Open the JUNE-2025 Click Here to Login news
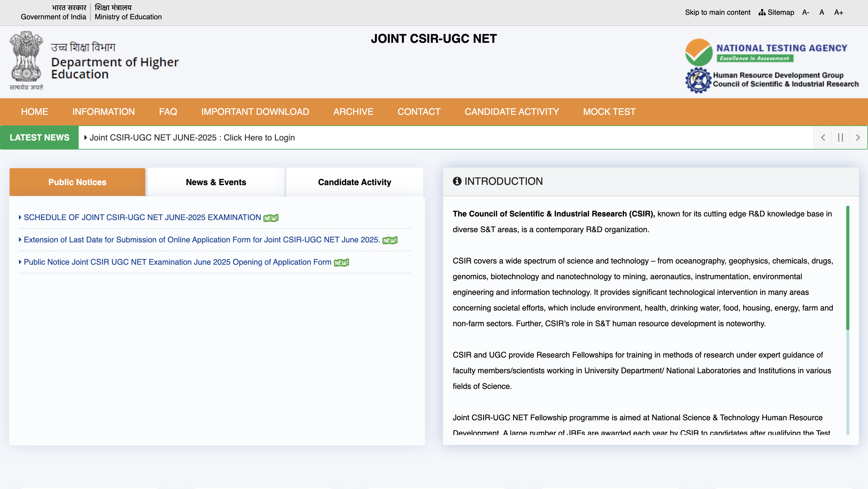Image resolution: width=868 pixels, height=489 pixels. coord(192,138)
